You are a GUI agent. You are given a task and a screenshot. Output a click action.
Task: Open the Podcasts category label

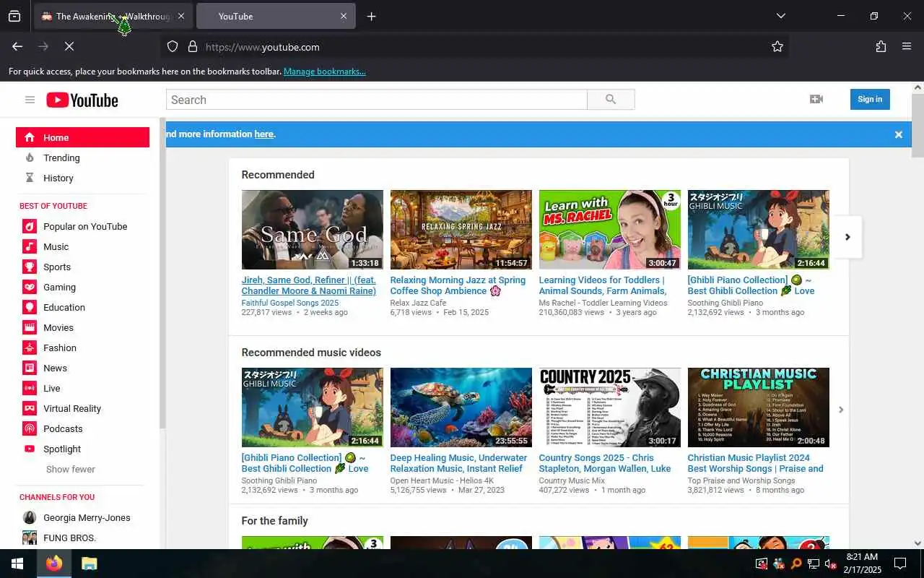click(x=63, y=428)
